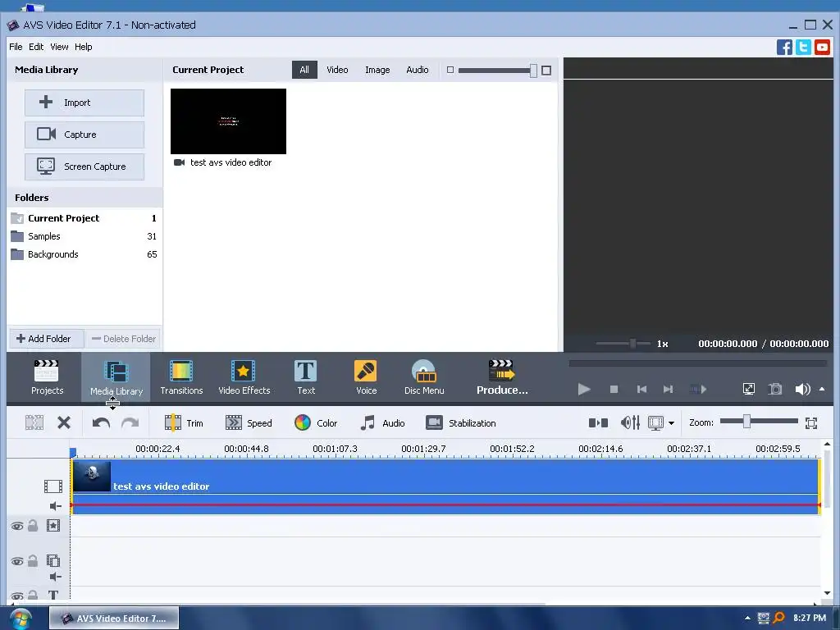Select the Current Project folder
The height and width of the screenshot is (630, 840).
point(84,218)
